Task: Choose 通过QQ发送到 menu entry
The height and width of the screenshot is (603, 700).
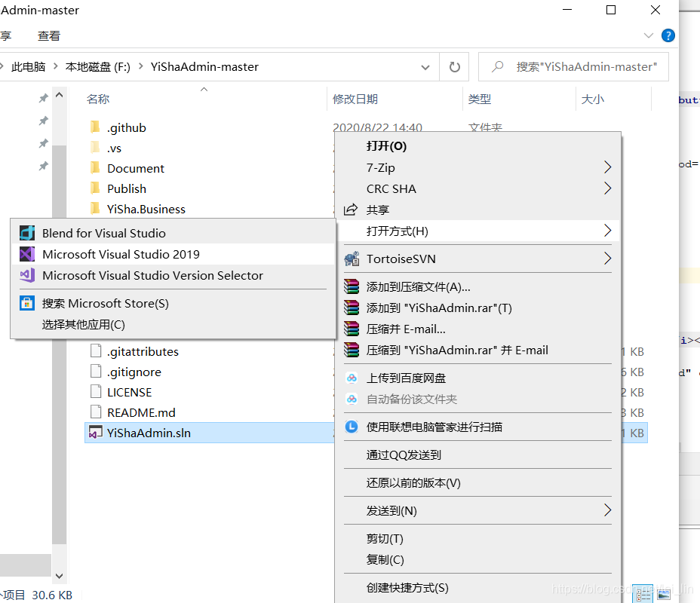Action: coord(478,455)
